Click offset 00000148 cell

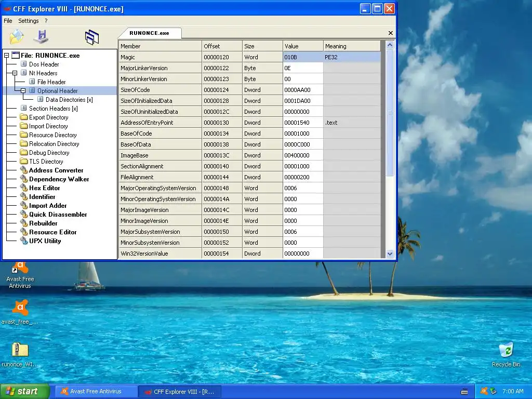pyautogui.click(x=222, y=188)
